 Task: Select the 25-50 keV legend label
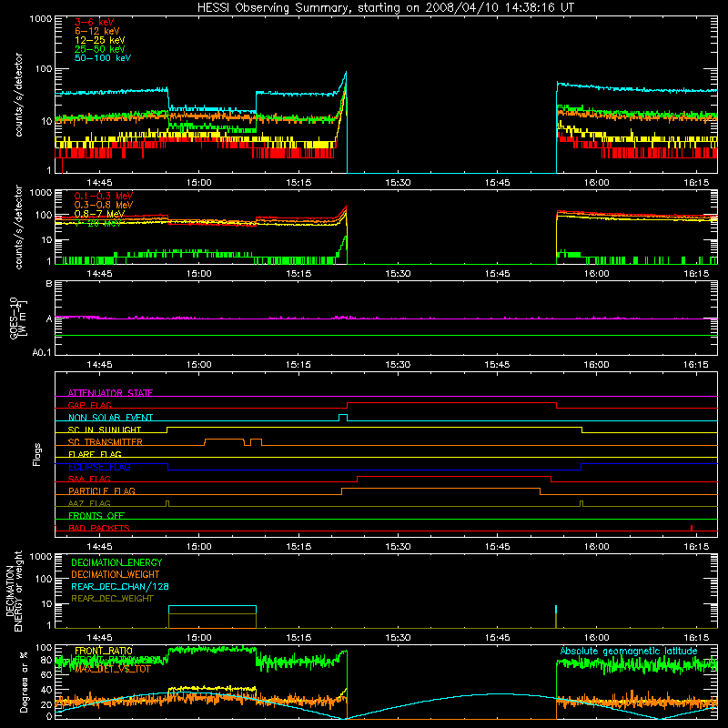pyautogui.click(x=99, y=49)
